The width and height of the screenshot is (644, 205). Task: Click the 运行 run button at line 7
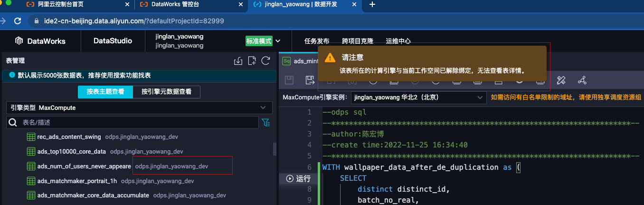click(298, 178)
